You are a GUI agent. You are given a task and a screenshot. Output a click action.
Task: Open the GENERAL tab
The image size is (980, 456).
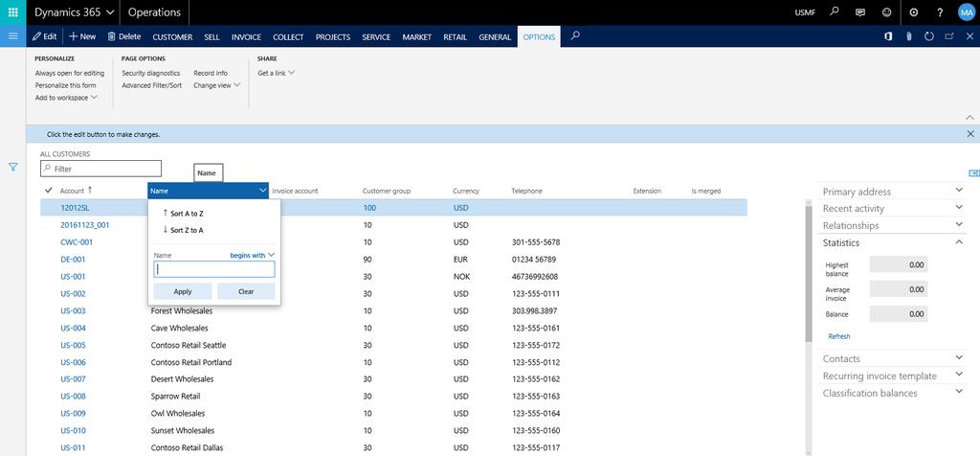coord(495,37)
